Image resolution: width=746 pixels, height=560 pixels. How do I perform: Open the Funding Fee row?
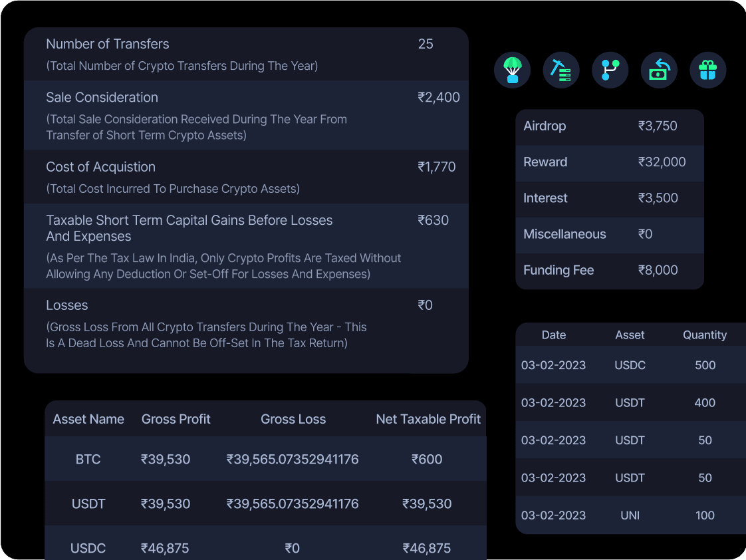(x=609, y=270)
